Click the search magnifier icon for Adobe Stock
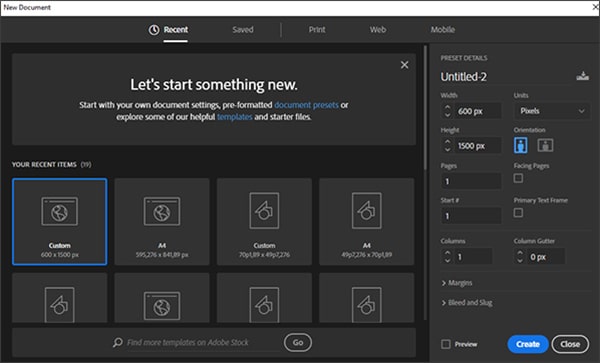The width and height of the screenshot is (600, 363). pyautogui.click(x=118, y=342)
